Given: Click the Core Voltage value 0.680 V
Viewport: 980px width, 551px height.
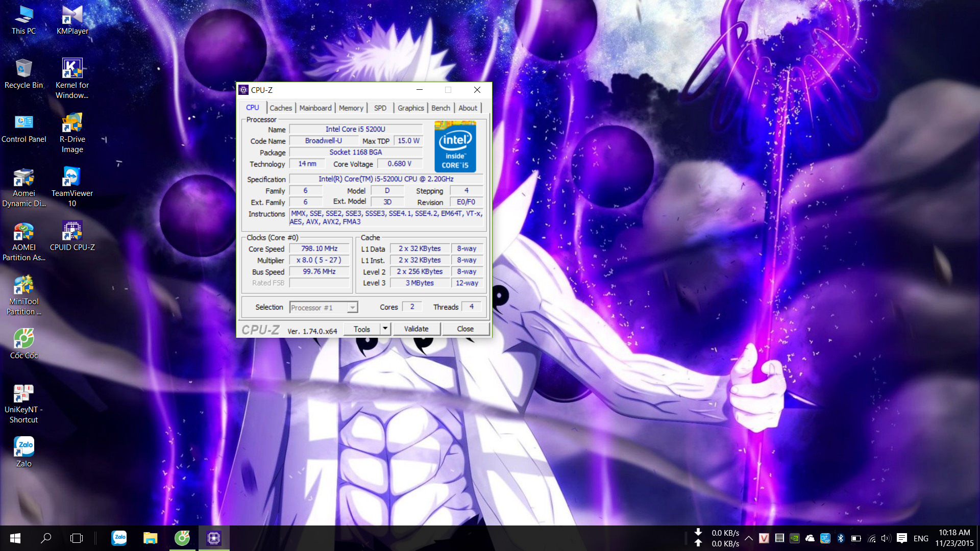Looking at the screenshot, I should [400, 164].
